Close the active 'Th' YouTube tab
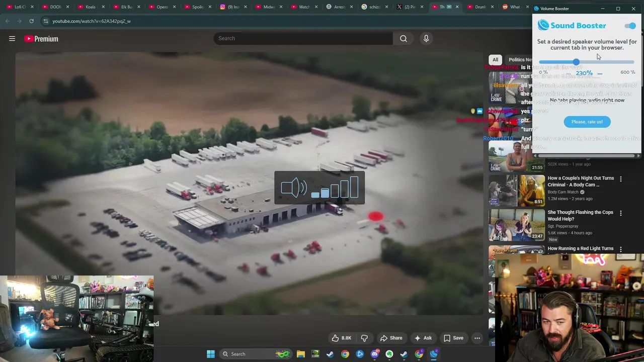This screenshot has width=644, height=362. tap(457, 7)
